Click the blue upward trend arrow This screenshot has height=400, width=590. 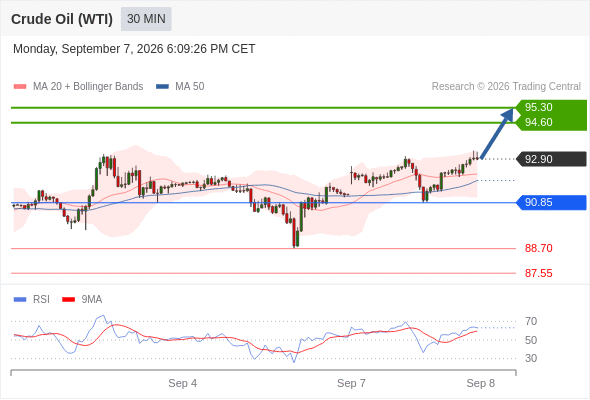point(497,134)
